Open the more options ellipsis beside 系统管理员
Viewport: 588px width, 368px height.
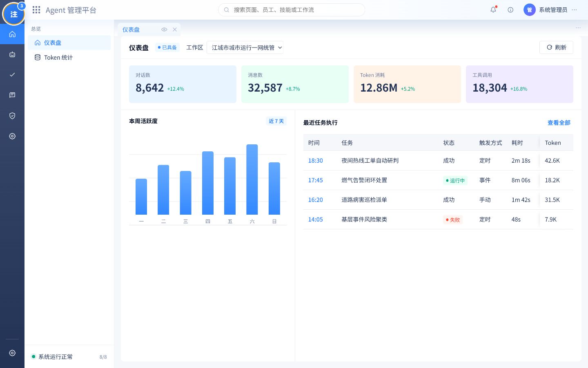(x=574, y=10)
